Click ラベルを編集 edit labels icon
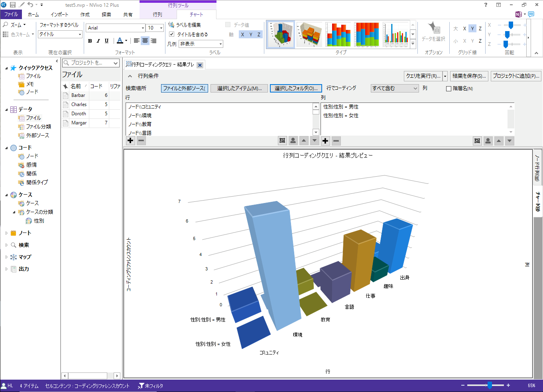The width and height of the screenshot is (543, 392). point(171,25)
